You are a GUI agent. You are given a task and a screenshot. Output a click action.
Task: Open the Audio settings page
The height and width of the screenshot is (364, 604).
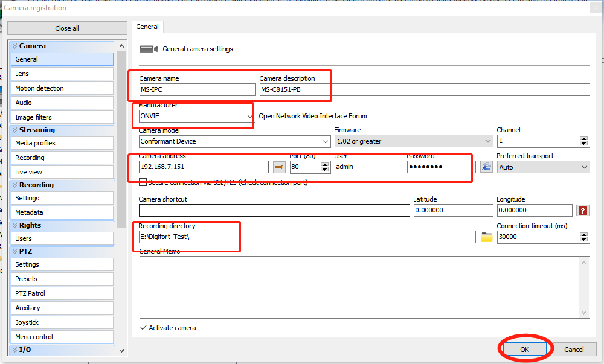(x=62, y=103)
